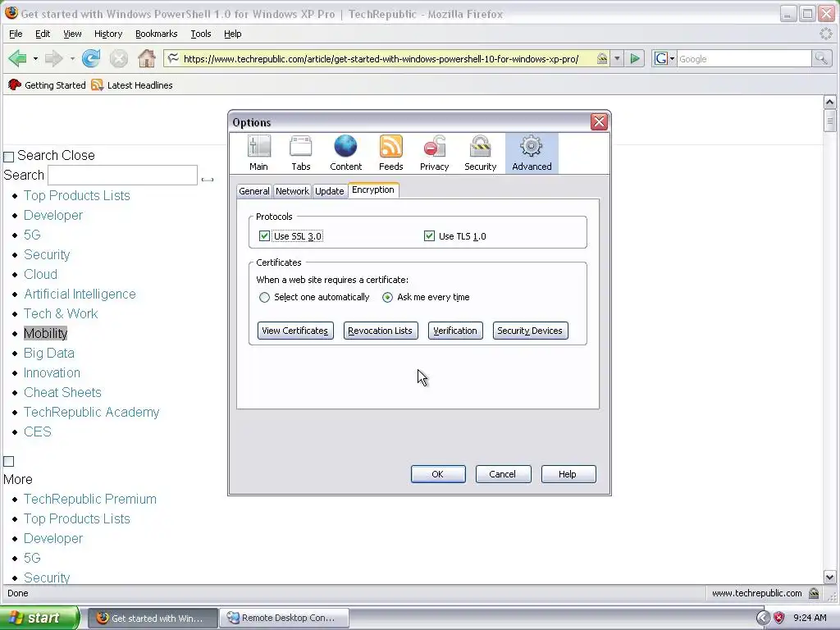Confirm with the OK button
The image size is (840, 630).
pyautogui.click(x=438, y=474)
